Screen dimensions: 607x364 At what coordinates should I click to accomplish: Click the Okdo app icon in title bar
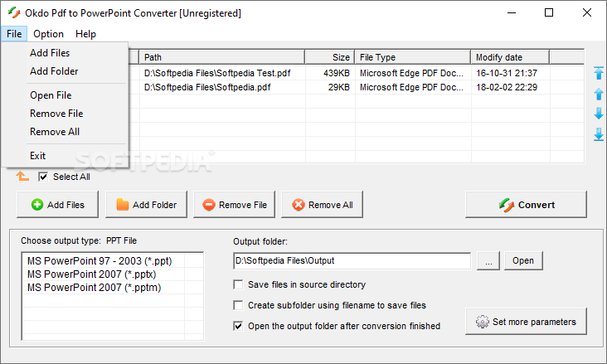coord(14,12)
